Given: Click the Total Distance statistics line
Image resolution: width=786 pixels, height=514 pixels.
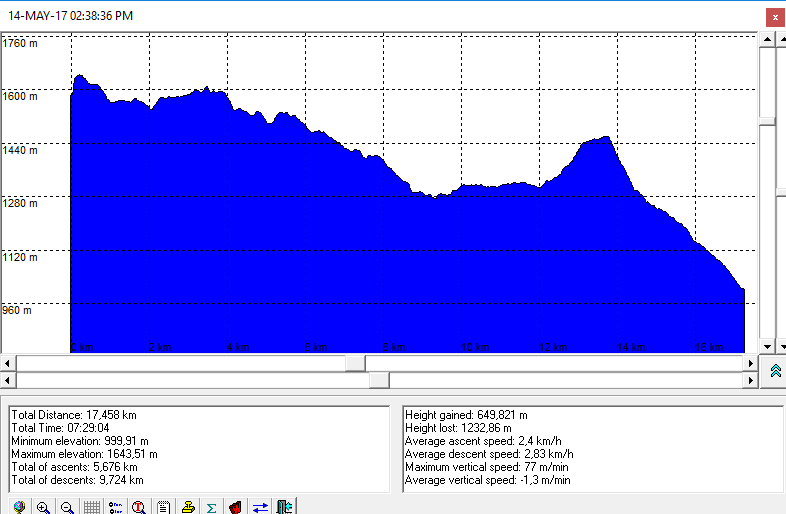Looking at the screenshot, I should (74, 414).
